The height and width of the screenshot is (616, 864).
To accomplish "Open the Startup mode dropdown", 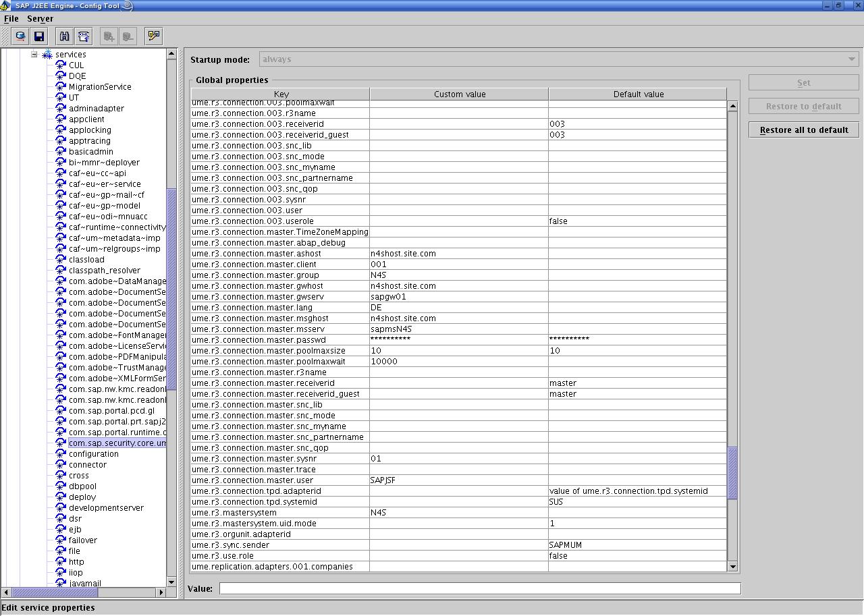I will tap(851, 59).
